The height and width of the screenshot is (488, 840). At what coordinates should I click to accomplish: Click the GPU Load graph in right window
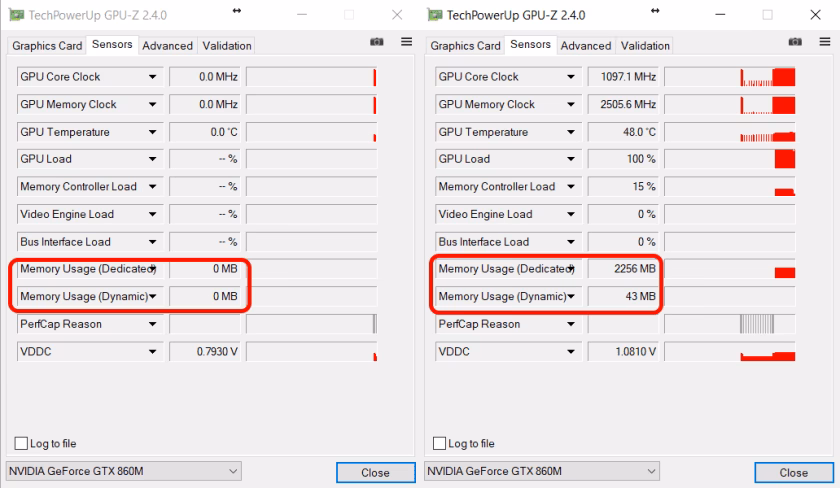729,159
